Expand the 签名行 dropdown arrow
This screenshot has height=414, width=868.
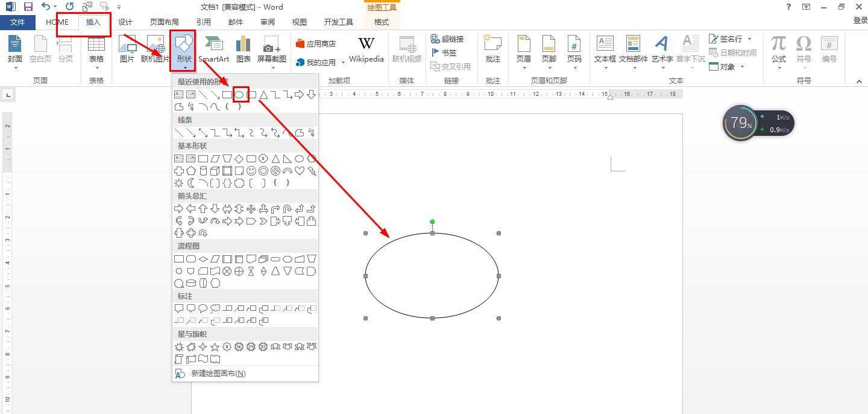tap(750, 39)
